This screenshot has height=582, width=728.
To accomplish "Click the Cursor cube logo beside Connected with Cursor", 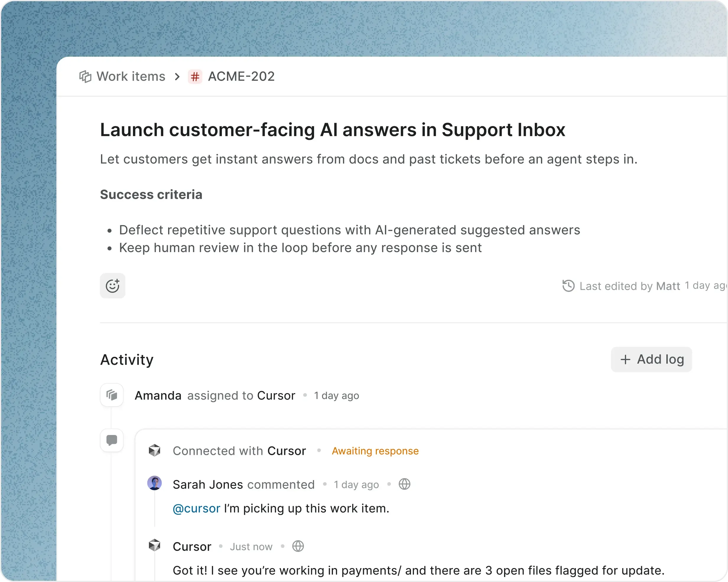I will coord(155,450).
